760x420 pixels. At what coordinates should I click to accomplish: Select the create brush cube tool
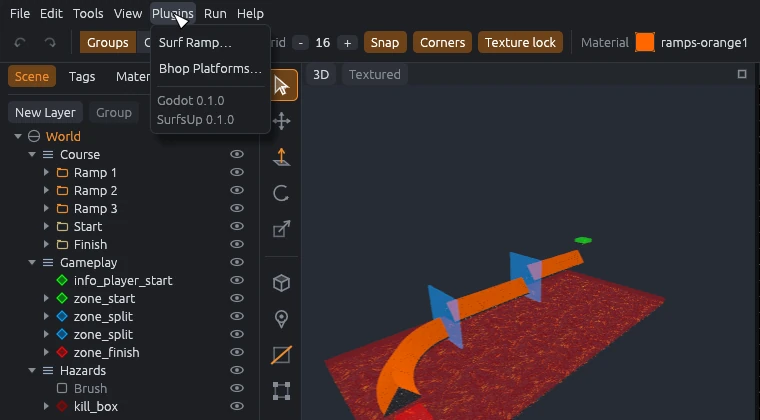coord(282,283)
